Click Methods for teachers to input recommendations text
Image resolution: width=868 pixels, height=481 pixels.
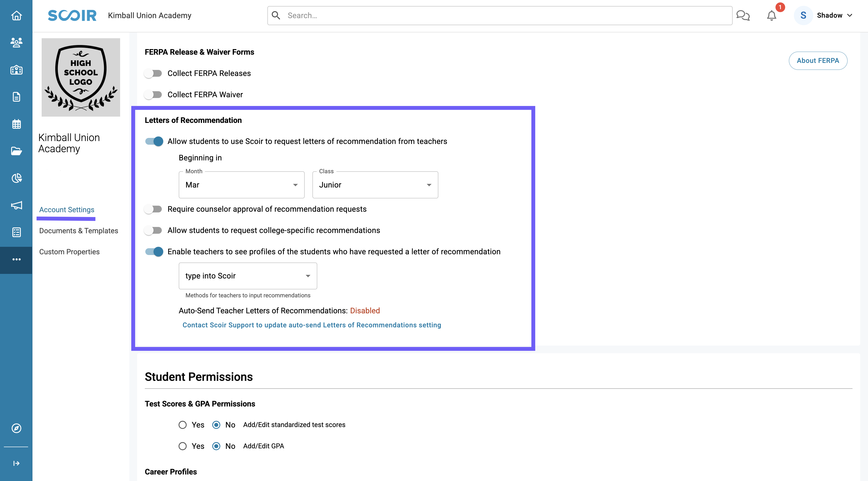(248, 295)
